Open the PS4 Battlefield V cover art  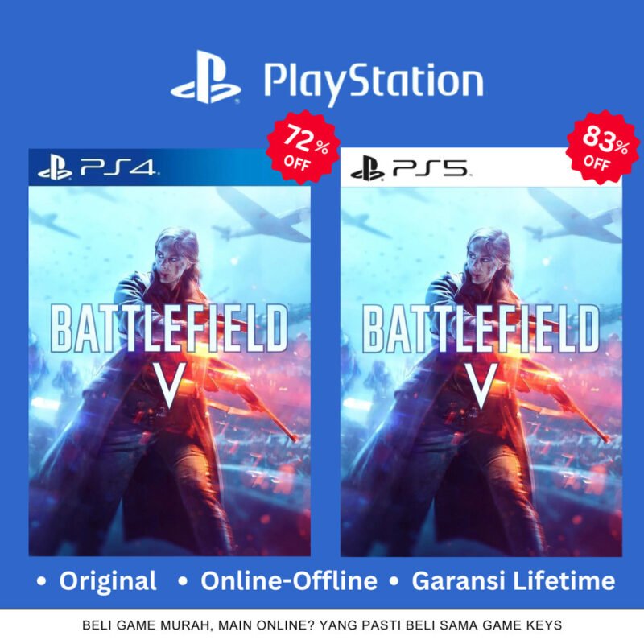tap(170, 371)
